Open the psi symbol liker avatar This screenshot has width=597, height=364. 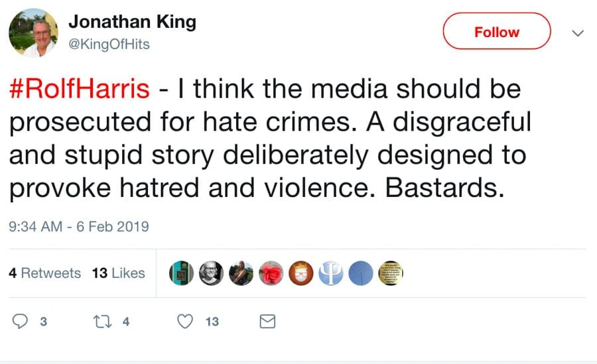pyautogui.click(x=330, y=273)
